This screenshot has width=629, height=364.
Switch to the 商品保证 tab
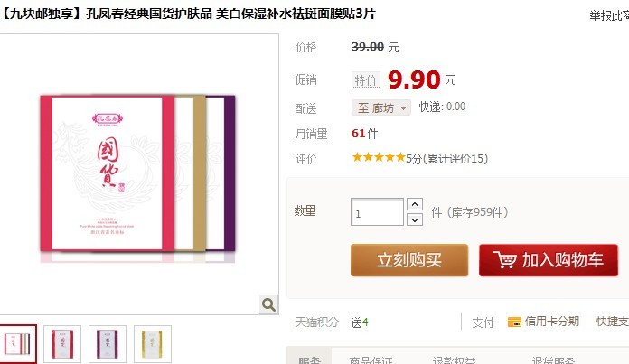coord(371,360)
